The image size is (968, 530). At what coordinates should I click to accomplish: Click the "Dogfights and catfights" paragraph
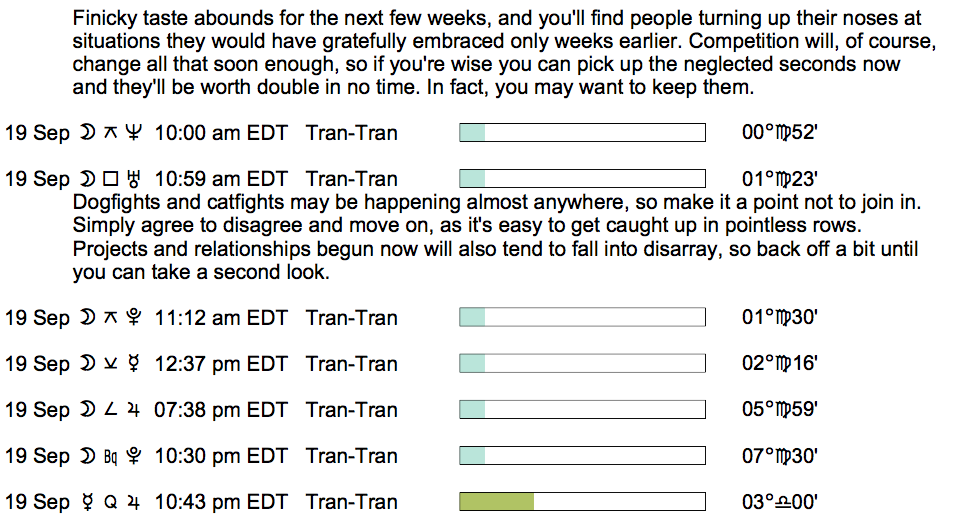496,237
